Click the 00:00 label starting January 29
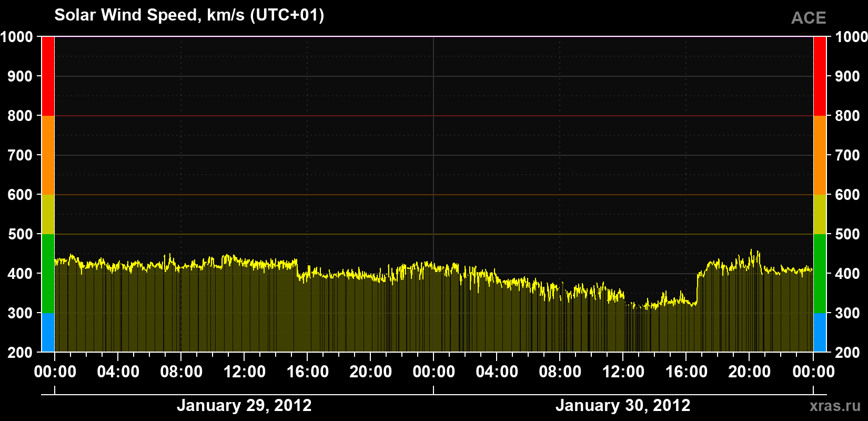Viewport: 868px width, 421px height. 55,372
